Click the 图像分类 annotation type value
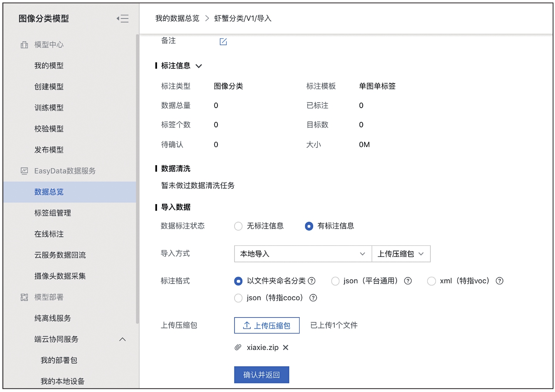 [229, 86]
